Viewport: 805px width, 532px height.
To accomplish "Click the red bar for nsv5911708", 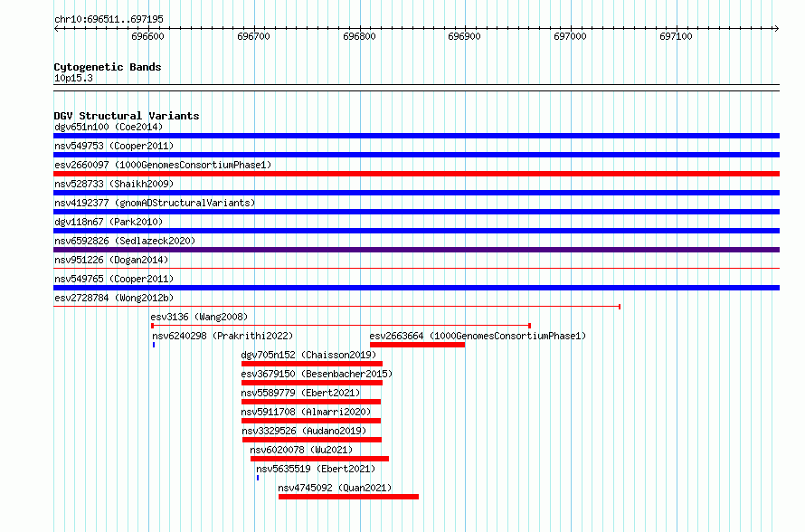I will pyautogui.click(x=311, y=421).
